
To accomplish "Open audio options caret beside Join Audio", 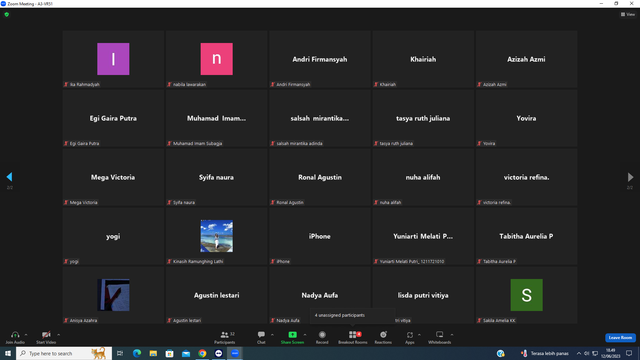I will (x=26, y=335).
